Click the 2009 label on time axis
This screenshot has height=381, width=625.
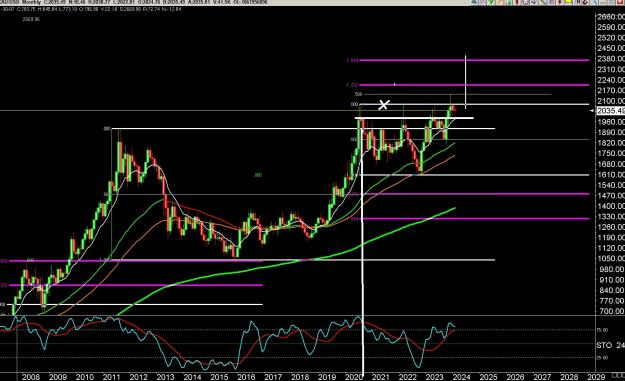[x=58, y=377]
